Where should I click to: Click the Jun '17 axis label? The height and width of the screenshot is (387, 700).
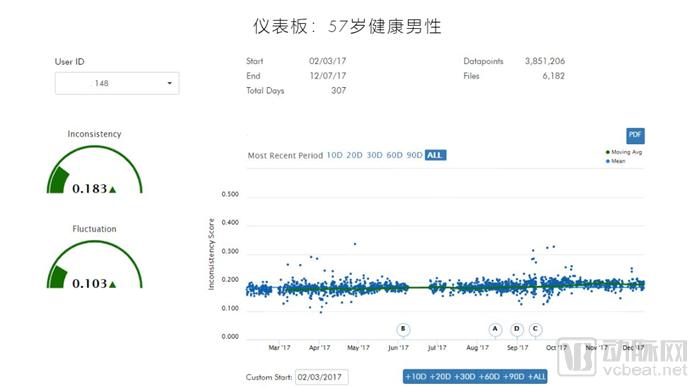pos(398,348)
